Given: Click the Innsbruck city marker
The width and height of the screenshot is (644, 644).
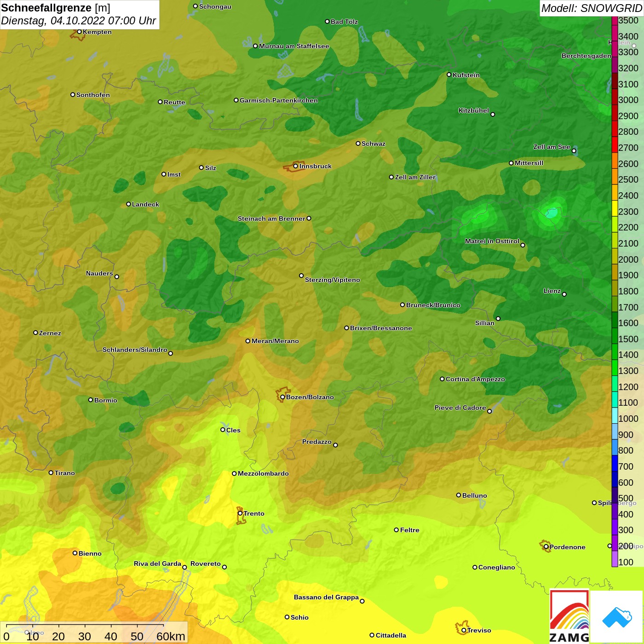Looking at the screenshot, I should tap(296, 166).
